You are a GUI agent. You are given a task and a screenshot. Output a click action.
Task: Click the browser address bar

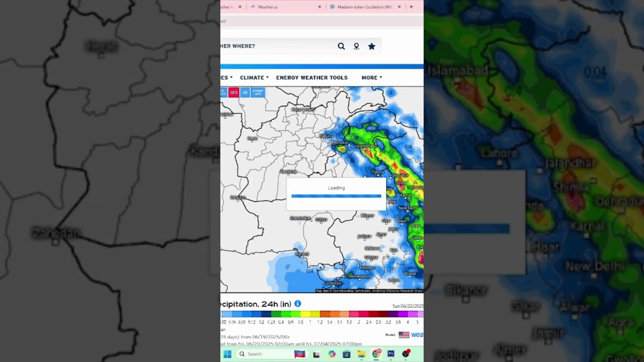[322, 21]
